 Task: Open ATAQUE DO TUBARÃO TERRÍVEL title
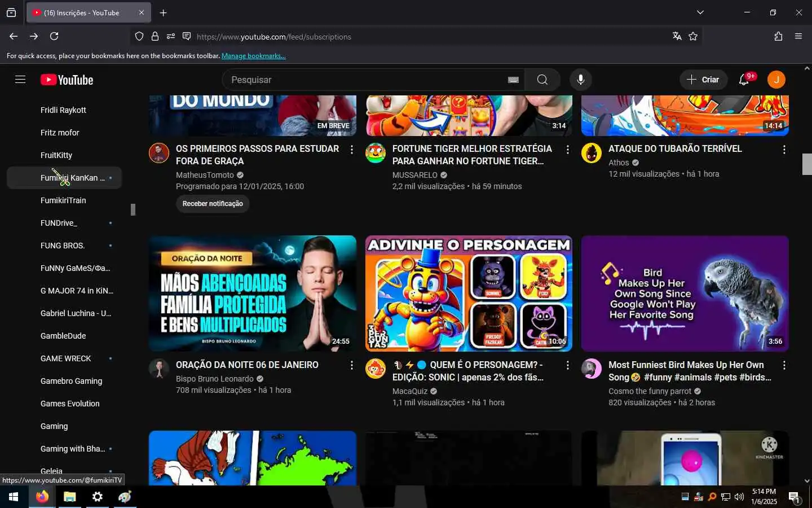[675, 148]
